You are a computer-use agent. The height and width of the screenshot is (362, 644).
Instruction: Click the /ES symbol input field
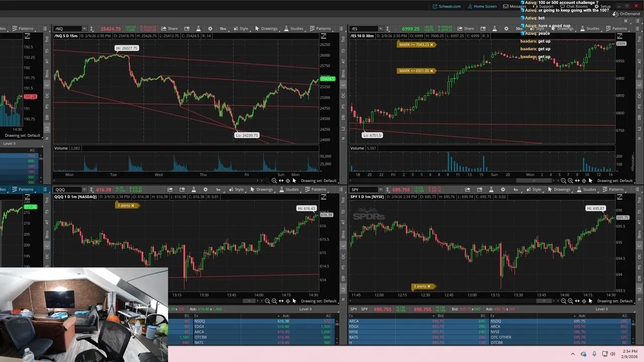point(364,29)
